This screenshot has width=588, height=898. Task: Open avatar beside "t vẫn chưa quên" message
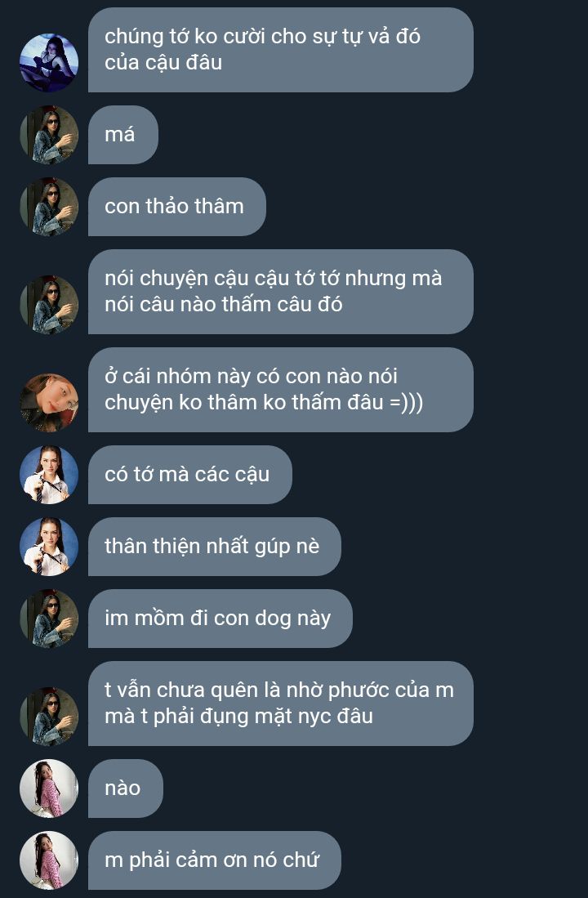pyautogui.click(x=49, y=717)
